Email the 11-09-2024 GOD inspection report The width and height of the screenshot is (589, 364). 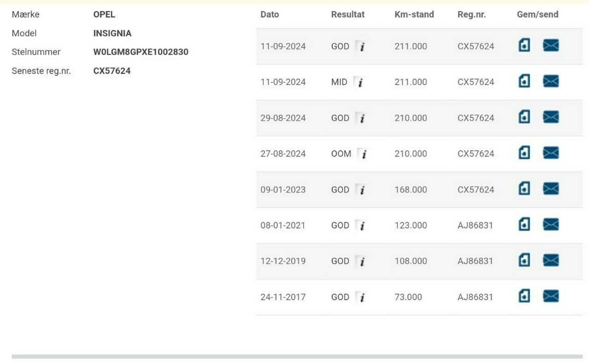tap(551, 45)
